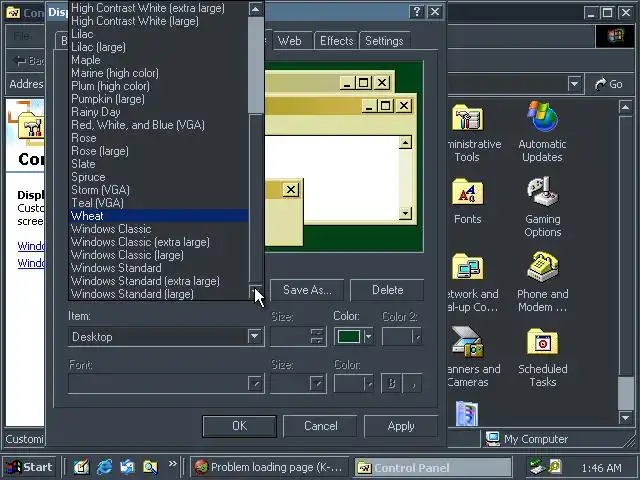Click the Delete scheme button

387,290
